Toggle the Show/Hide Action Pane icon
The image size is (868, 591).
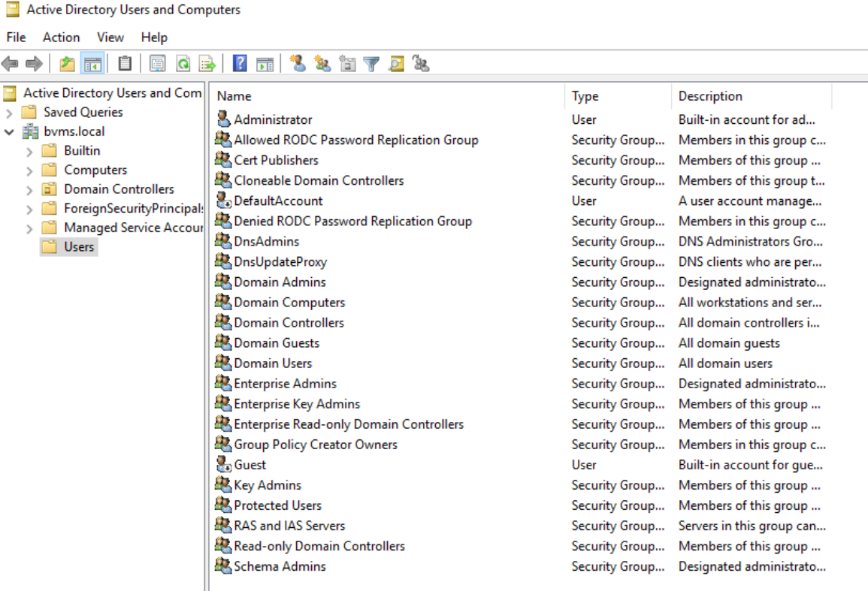coord(265,64)
